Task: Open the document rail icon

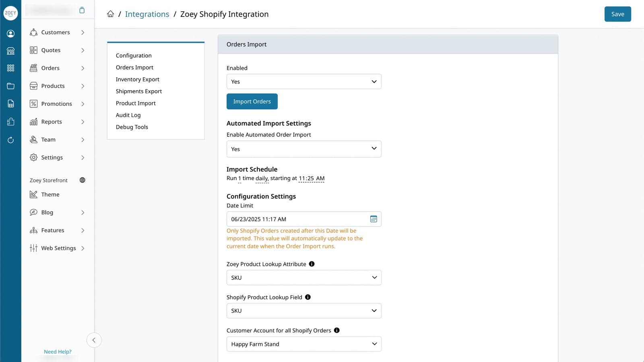Action: 10,103
